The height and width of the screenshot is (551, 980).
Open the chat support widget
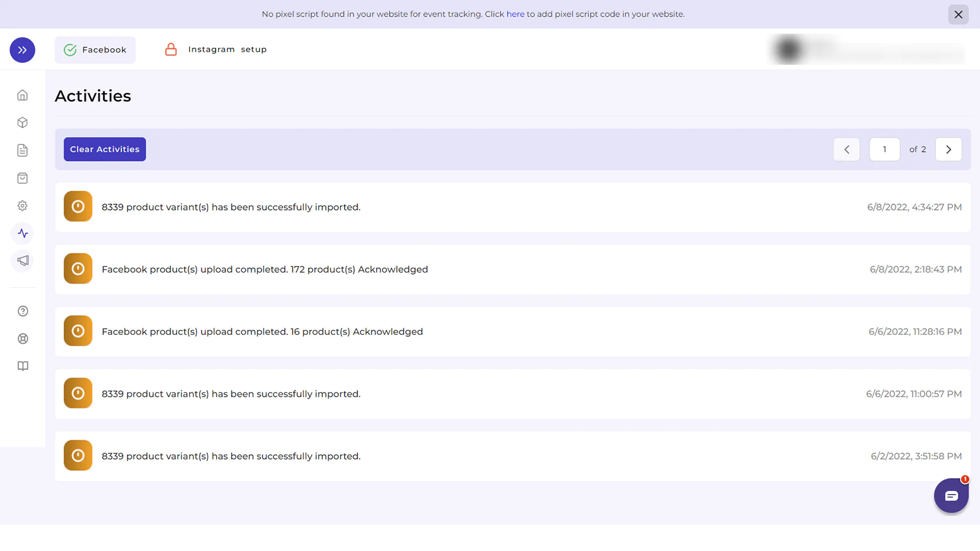[x=951, y=496]
